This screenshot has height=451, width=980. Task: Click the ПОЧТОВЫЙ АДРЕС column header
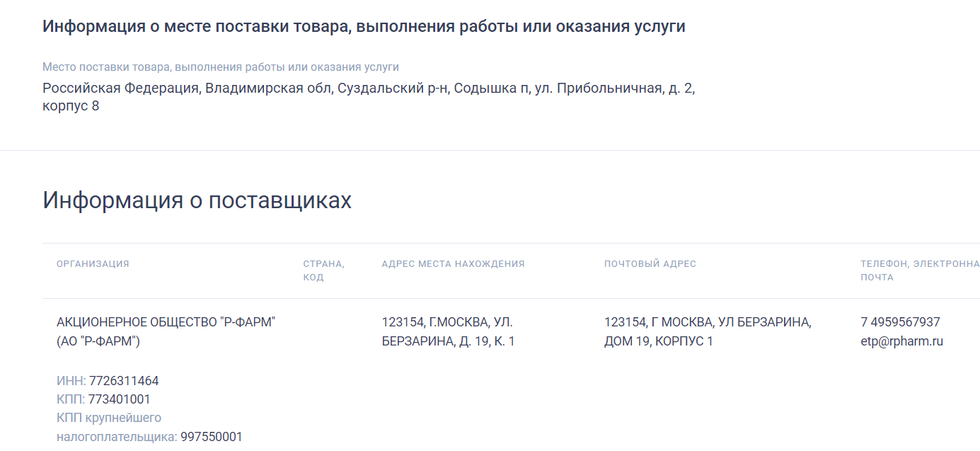pyautogui.click(x=650, y=264)
